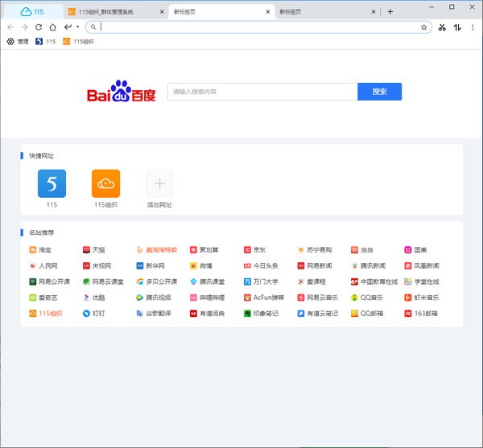Open the 钉钉 site link
Screen dimensions: 483x448
click(x=94, y=313)
